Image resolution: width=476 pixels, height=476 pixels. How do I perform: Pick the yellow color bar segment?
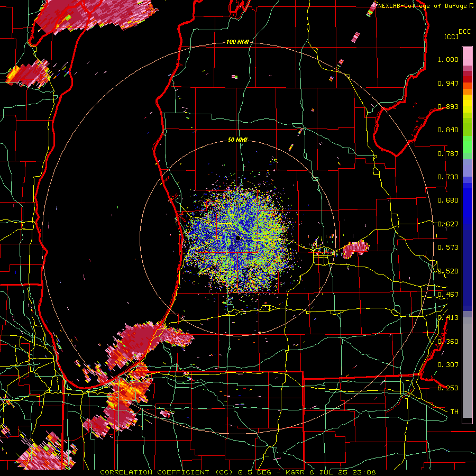tap(467, 104)
